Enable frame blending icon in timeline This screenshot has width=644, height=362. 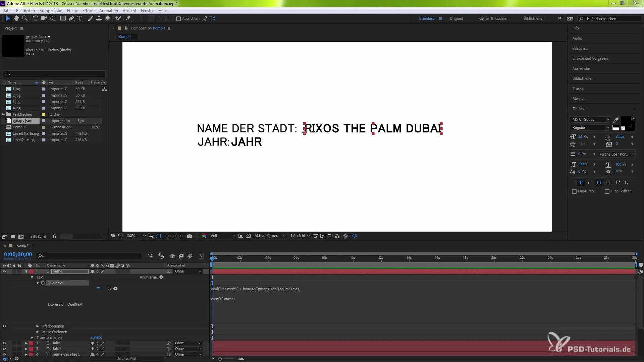click(x=181, y=256)
